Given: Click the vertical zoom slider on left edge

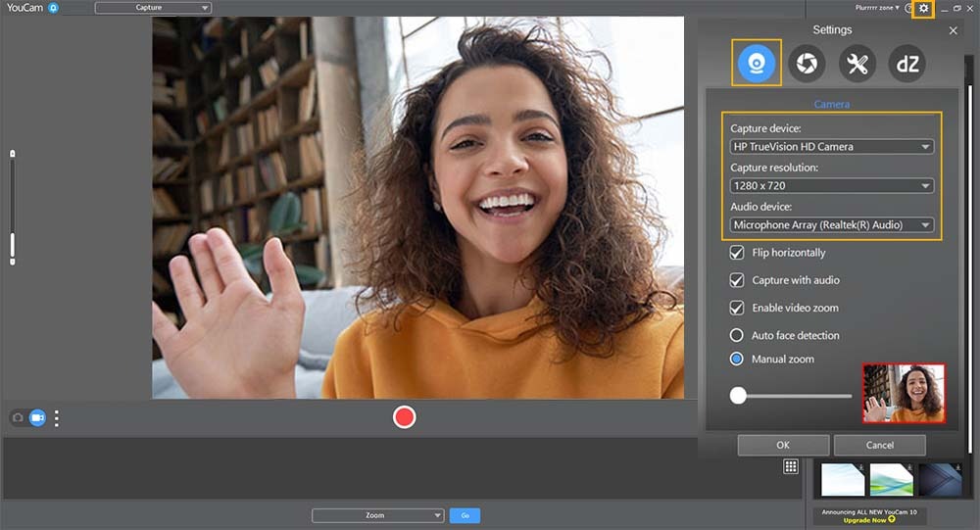Looking at the screenshot, I should pyautogui.click(x=12, y=208).
